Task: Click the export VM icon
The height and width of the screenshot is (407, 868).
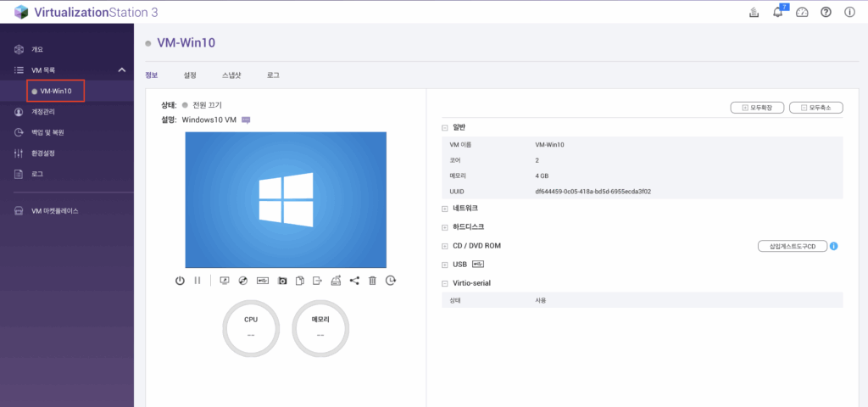Action: pyautogui.click(x=317, y=281)
